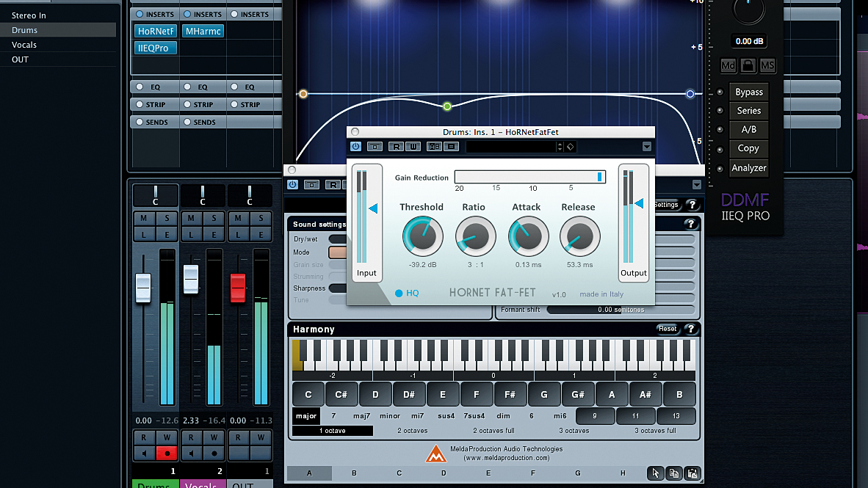Open HoRNetFatFet preset name field
Image resolution: width=868 pixels, height=488 pixels.
510,147
